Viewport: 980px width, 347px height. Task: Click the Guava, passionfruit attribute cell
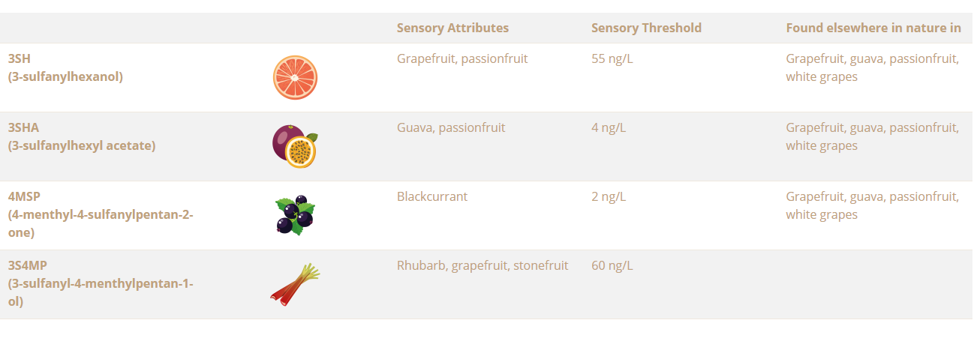pos(450,127)
